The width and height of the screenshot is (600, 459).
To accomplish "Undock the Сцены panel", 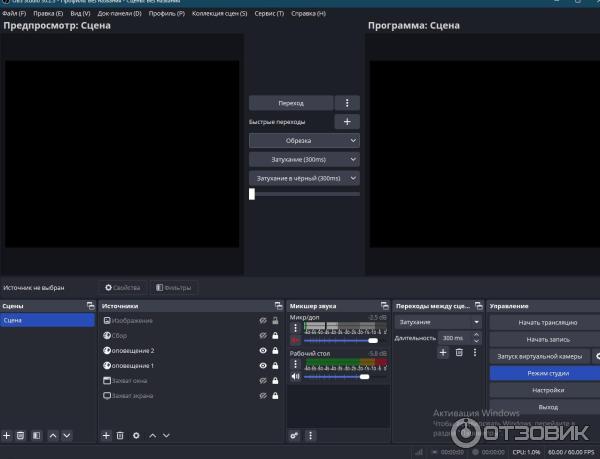I will (90, 306).
